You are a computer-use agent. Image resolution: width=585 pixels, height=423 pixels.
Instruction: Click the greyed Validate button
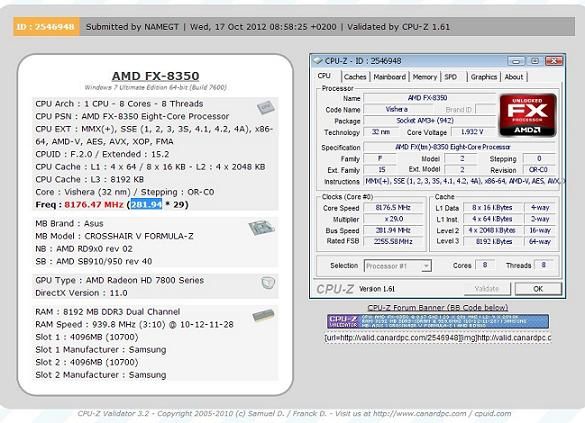point(487,289)
